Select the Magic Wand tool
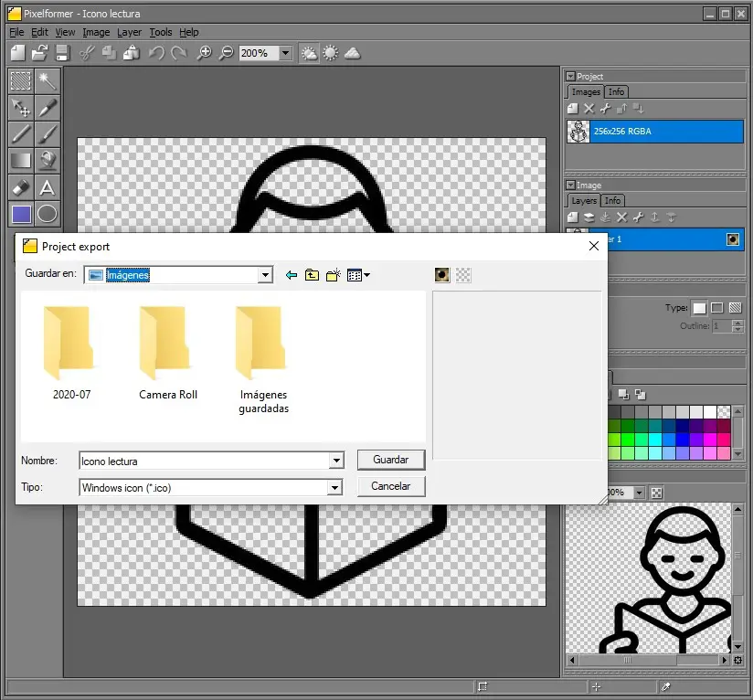Image resolution: width=753 pixels, height=700 pixels. (x=47, y=81)
